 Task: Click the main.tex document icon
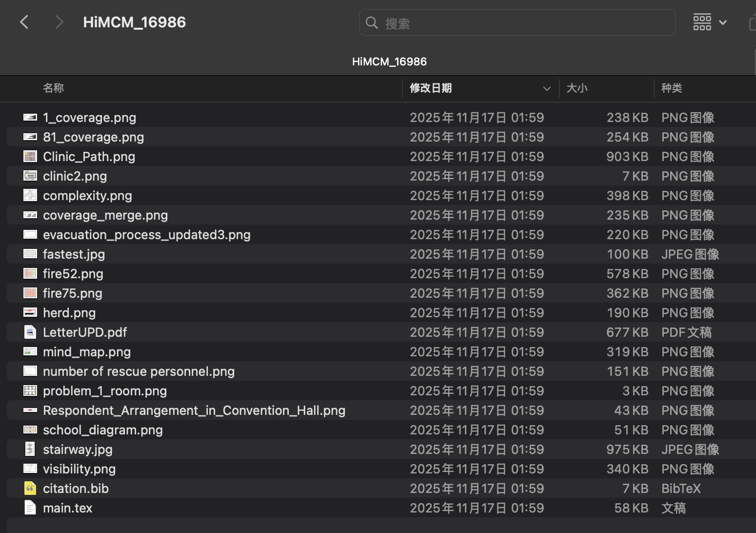(30, 508)
